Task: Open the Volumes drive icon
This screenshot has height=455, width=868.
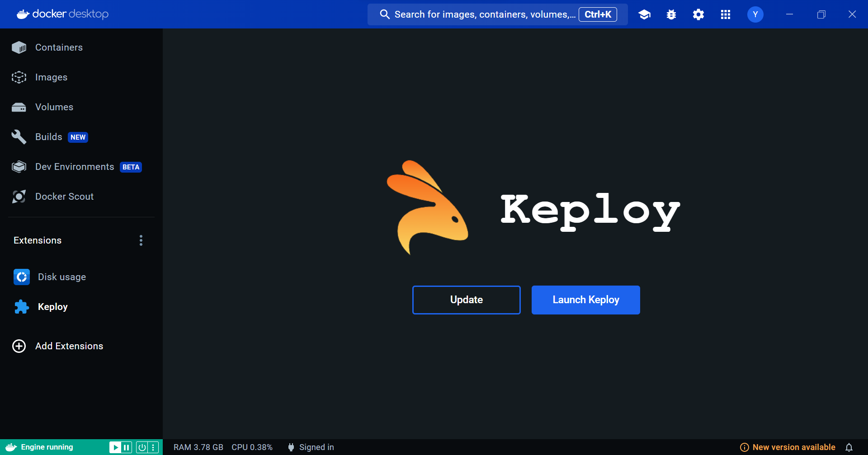Action: [x=19, y=107]
